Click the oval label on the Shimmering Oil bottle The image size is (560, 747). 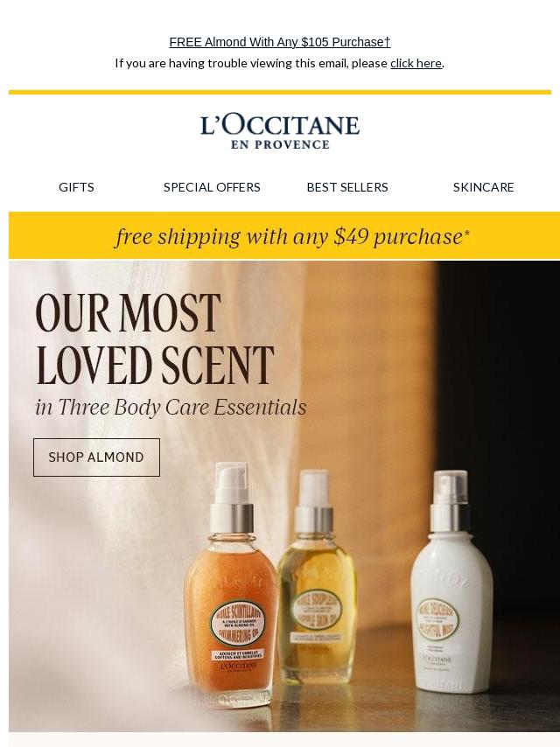[x=236, y=622]
